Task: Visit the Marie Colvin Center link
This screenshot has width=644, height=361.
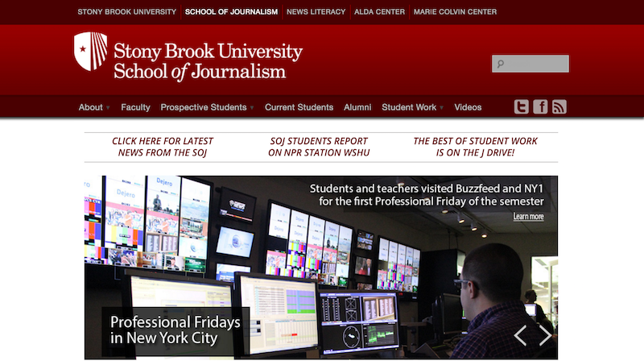Action: (x=455, y=12)
